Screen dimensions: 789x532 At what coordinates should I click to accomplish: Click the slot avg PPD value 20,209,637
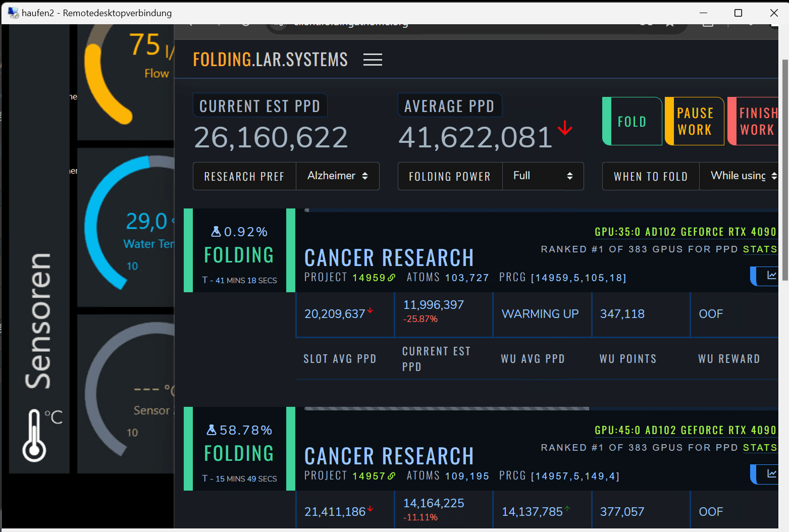pyautogui.click(x=335, y=314)
